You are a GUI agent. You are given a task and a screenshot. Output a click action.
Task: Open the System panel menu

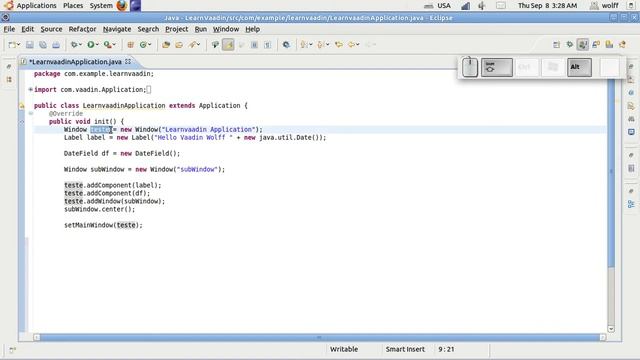click(x=101, y=6)
